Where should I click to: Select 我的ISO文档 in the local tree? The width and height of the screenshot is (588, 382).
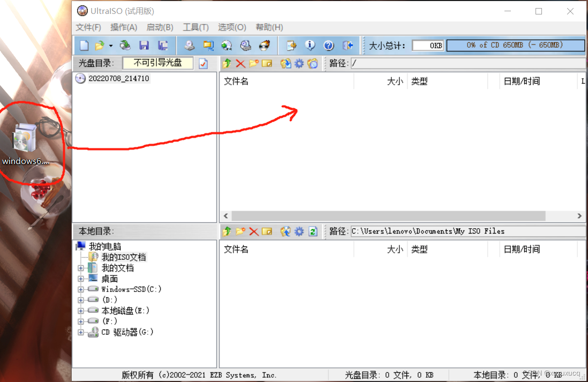click(x=123, y=257)
